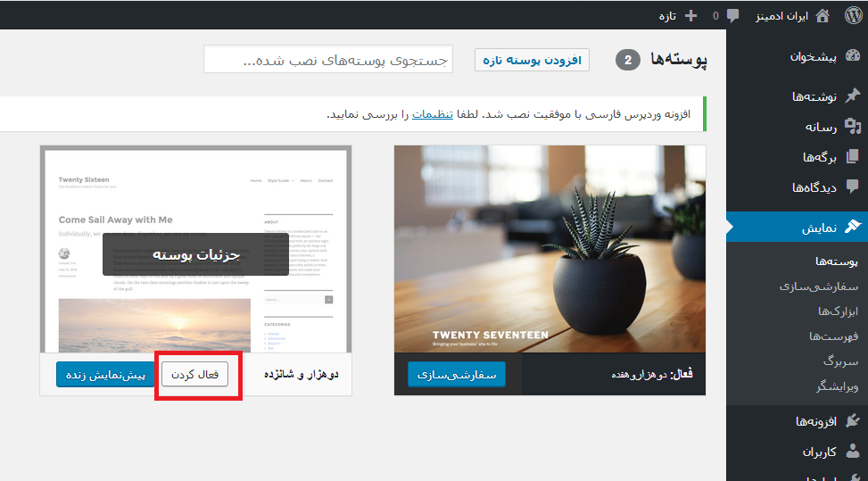Click the فعال: دوهزاروهفده active theme label
Screen dimensions: 868x481
pos(652,375)
